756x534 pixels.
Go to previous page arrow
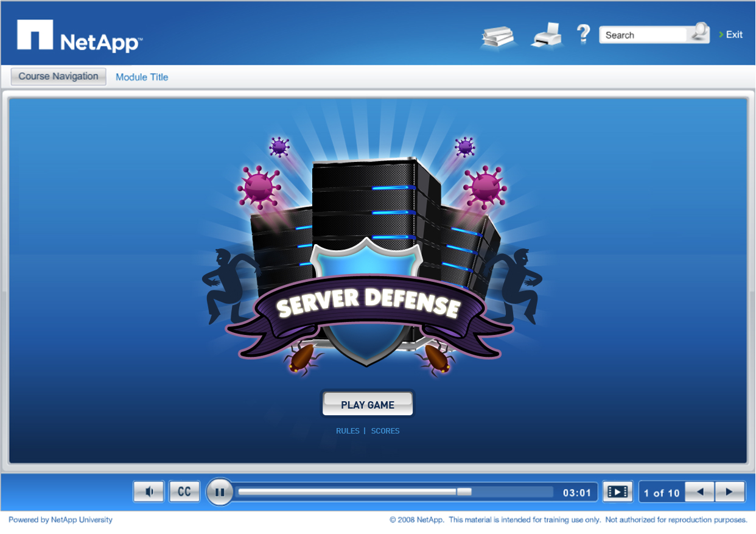pyautogui.click(x=700, y=492)
